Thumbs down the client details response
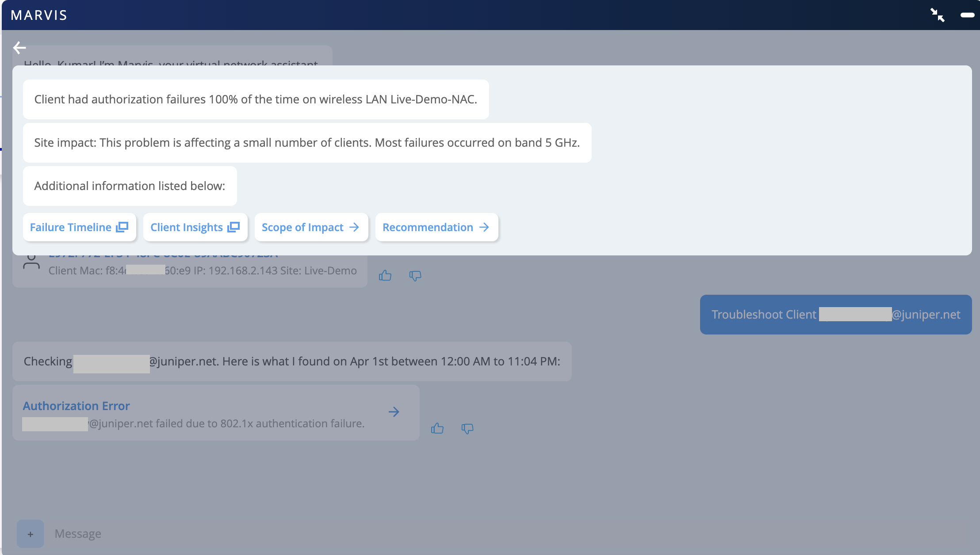This screenshot has width=980, height=555. coord(415,276)
